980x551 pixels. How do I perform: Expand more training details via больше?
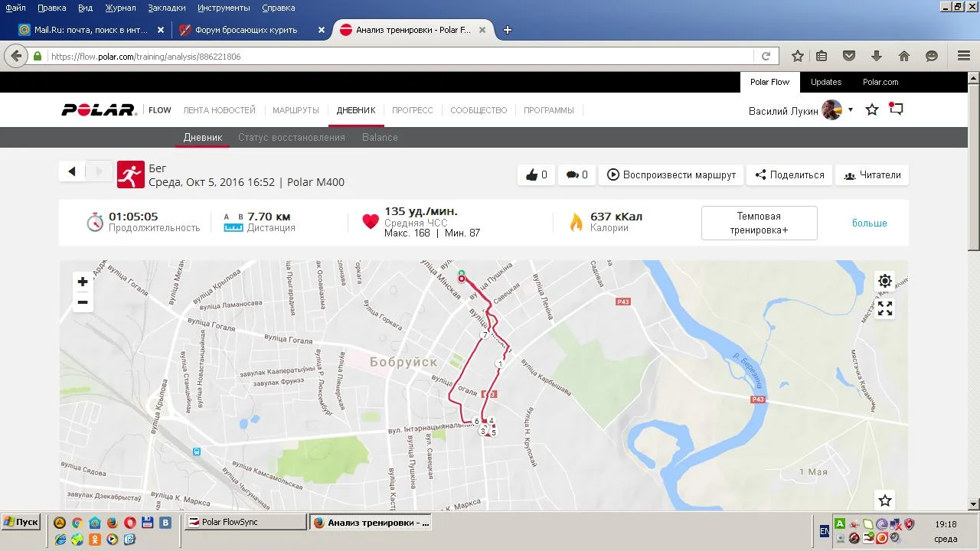[x=870, y=223]
